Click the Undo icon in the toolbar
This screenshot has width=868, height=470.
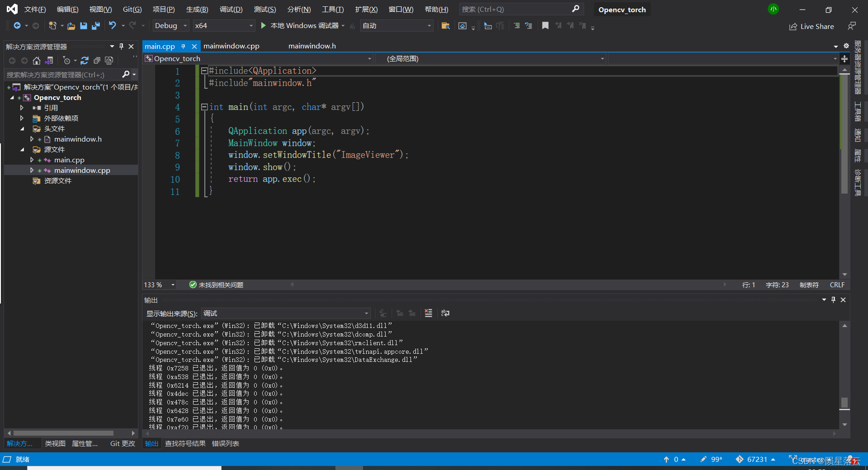pyautogui.click(x=113, y=26)
